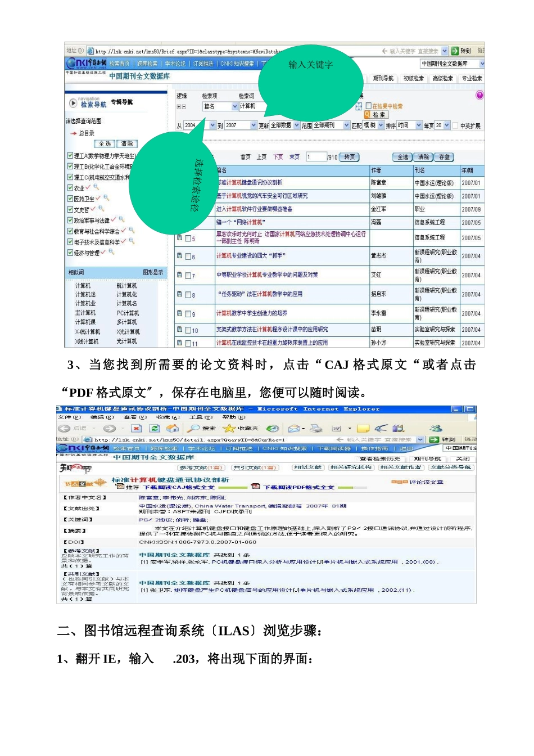This screenshot has width=534, height=756.
Task: Open the 文件(F) menu
Action: tap(69, 417)
